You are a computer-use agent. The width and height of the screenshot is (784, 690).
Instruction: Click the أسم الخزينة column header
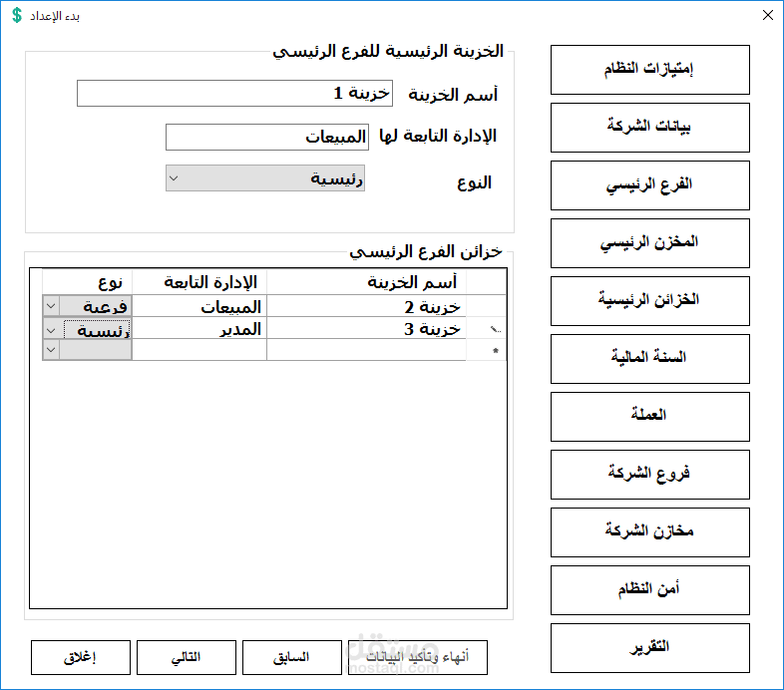click(x=366, y=282)
